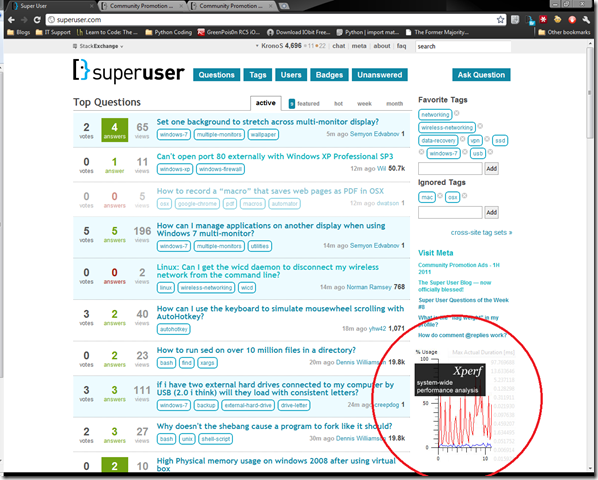The height and width of the screenshot is (480, 598).
Task: Remove the mac ignored tag
Action: (440, 196)
